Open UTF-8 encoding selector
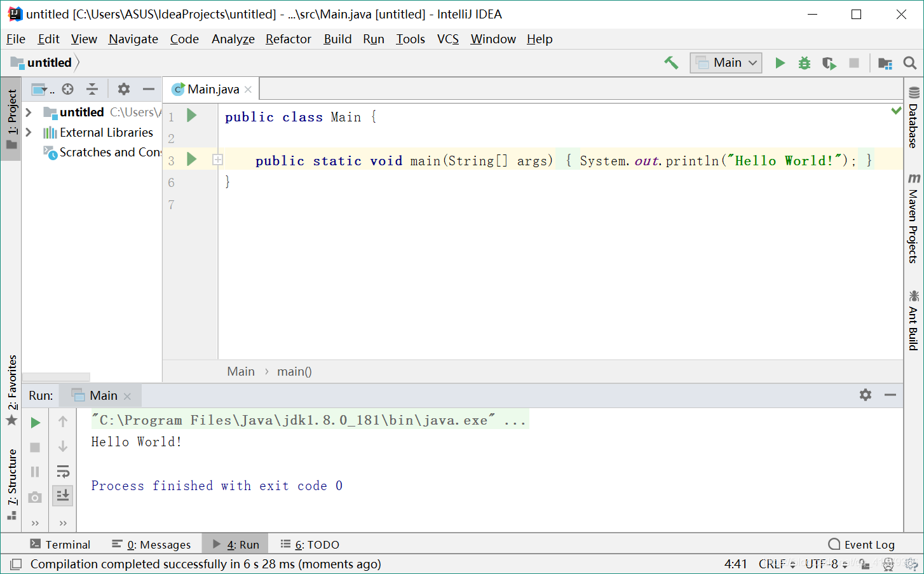 pos(825,564)
